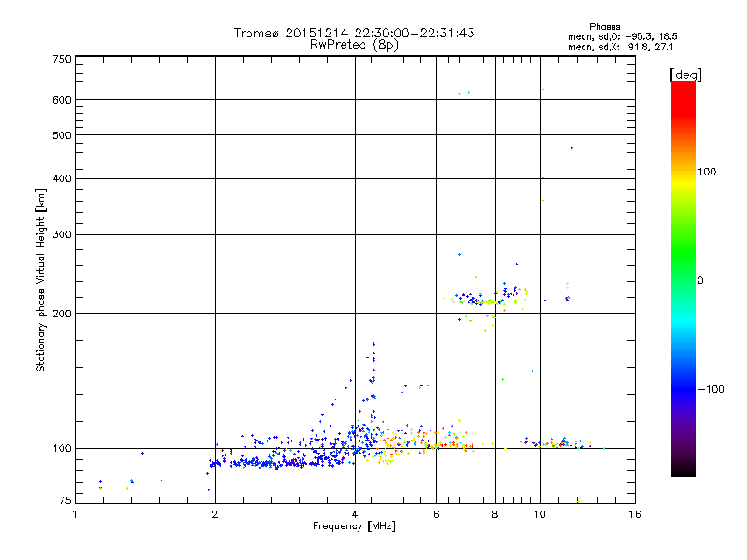Click the x-axis tick label '4'
Image resolution: width=747 pixels, height=560 pixels.
[355, 514]
